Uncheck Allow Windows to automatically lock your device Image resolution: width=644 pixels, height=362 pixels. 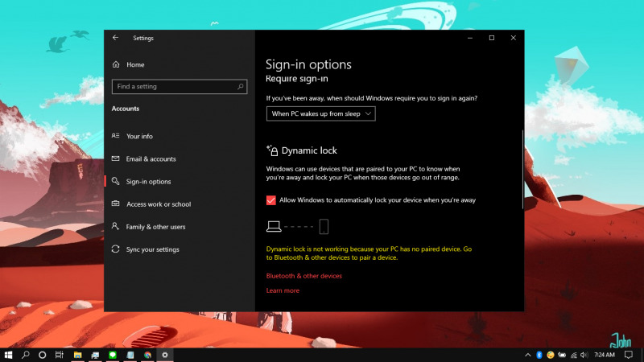[x=271, y=200]
